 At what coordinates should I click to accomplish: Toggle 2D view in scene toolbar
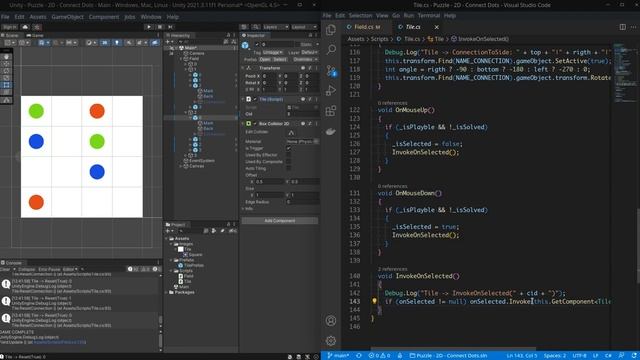[105, 42]
